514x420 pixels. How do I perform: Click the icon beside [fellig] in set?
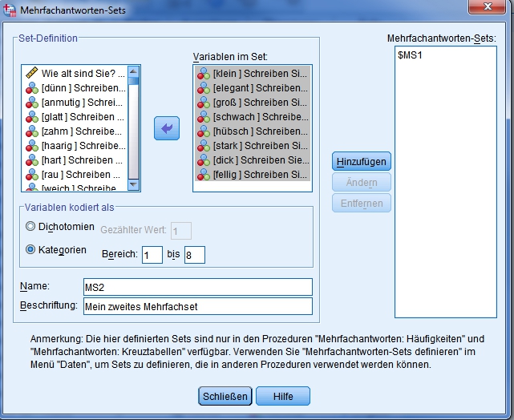[203, 175]
